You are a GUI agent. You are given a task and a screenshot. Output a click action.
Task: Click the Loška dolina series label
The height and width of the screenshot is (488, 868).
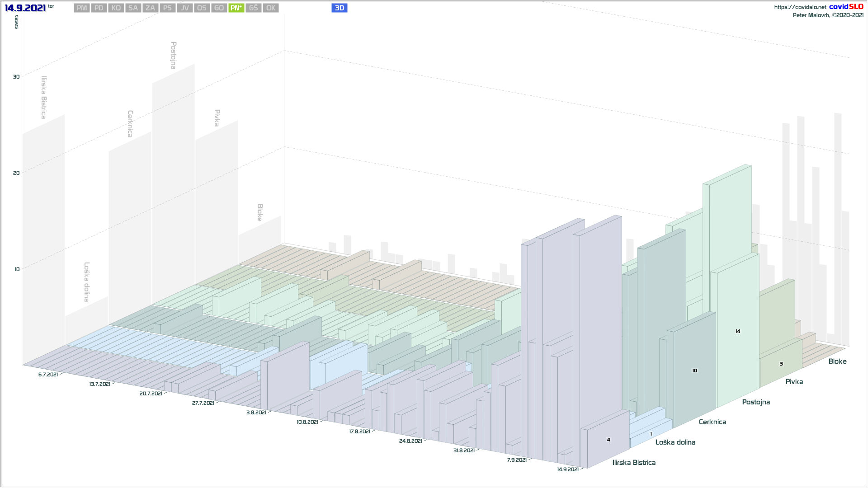pos(675,442)
